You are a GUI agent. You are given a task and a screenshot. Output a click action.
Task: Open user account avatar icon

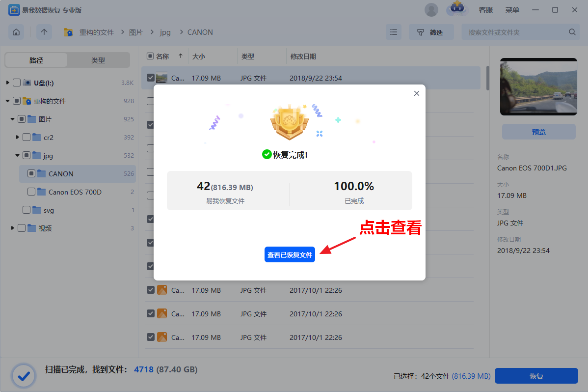tap(431, 10)
